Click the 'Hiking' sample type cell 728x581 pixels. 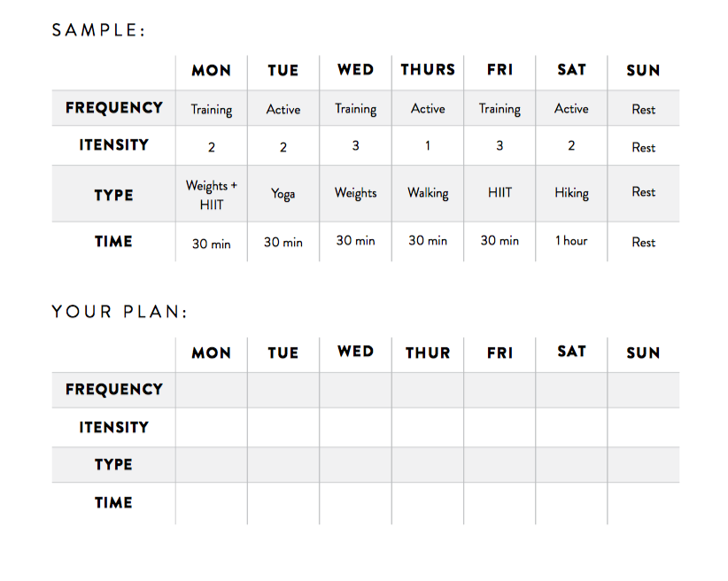571,193
